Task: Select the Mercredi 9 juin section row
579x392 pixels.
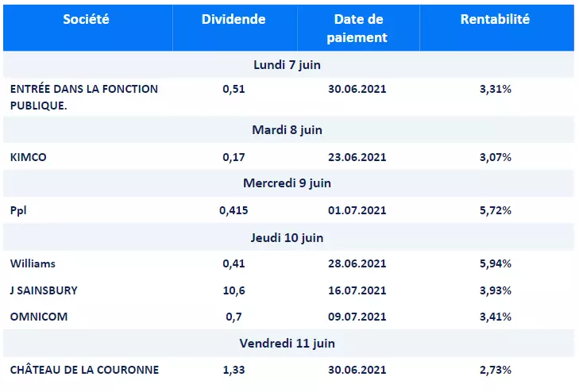Action: point(289,183)
